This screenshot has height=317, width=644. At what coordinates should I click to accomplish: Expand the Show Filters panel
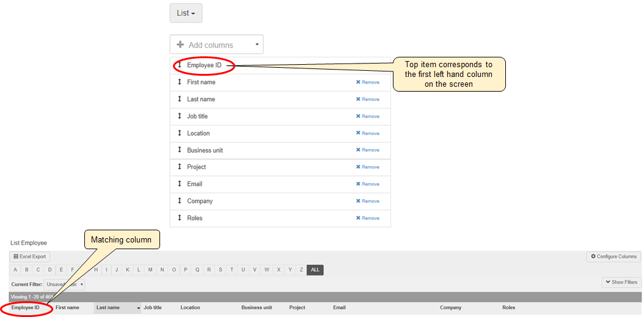pyautogui.click(x=621, y=282)
